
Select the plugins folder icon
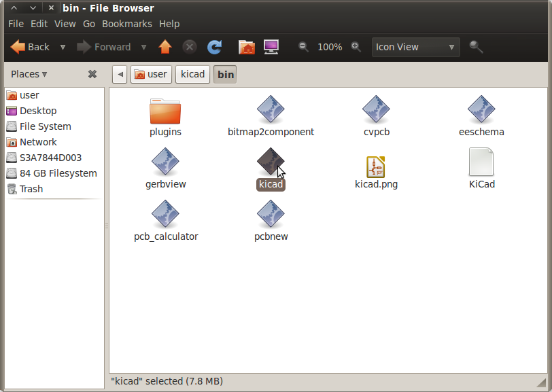coord(165,111)
